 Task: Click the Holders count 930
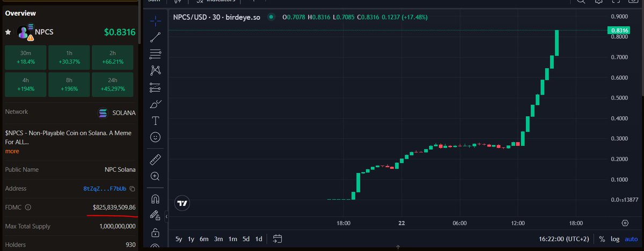point(130,245)
